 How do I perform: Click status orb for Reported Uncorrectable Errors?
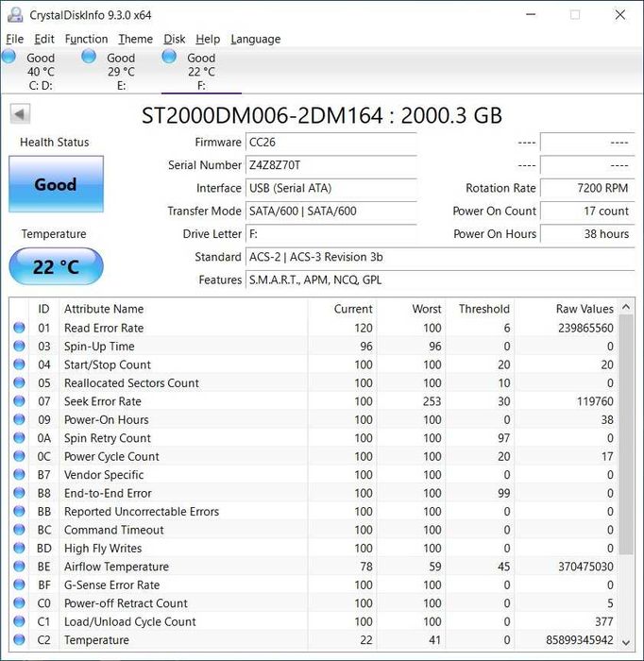20,511
